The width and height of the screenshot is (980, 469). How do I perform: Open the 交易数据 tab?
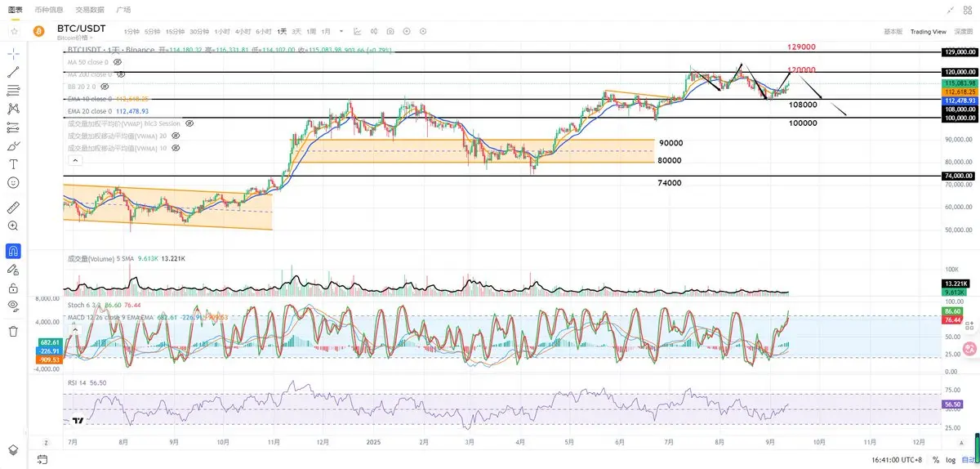pyautogui.click(x=90, y=9)
